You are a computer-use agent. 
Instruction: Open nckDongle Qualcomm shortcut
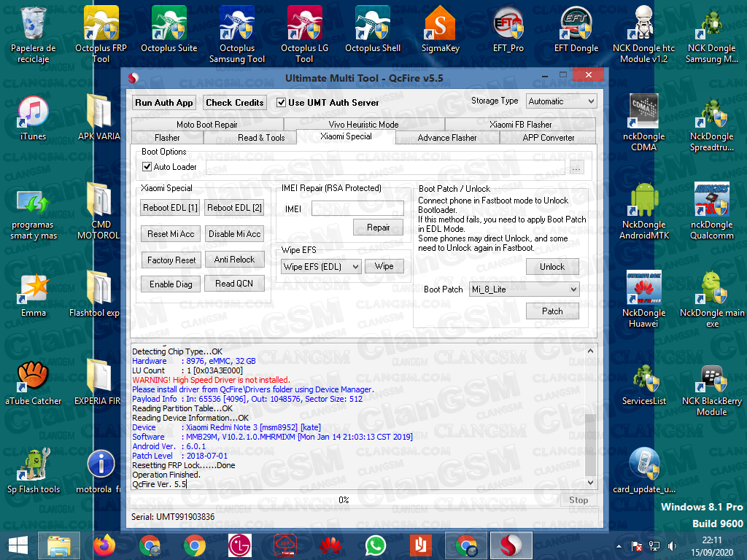point(712,211)
